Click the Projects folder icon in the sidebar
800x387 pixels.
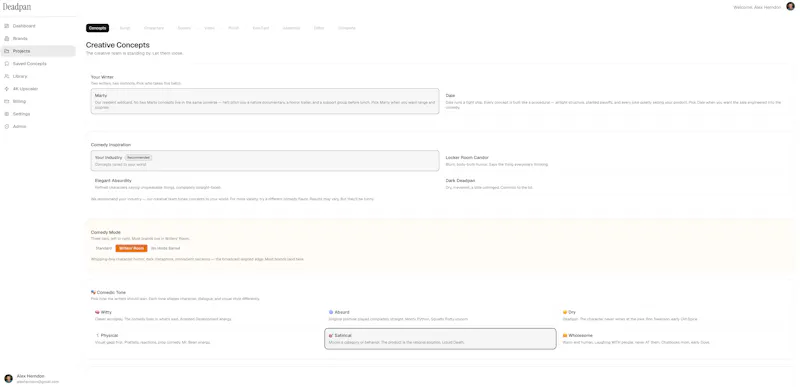click(7, 51)
